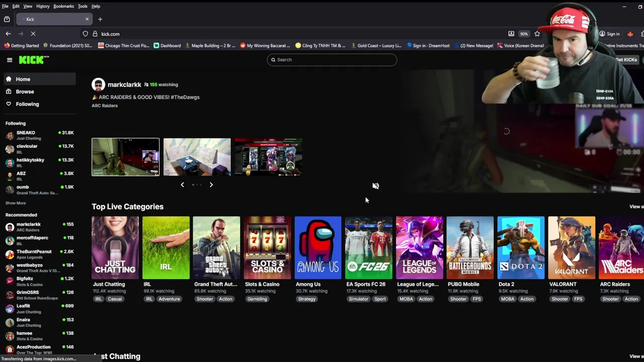Viewport: 644px width, 362px height.
Task: Open hstikkytokky in Following list
Action: 39,162
